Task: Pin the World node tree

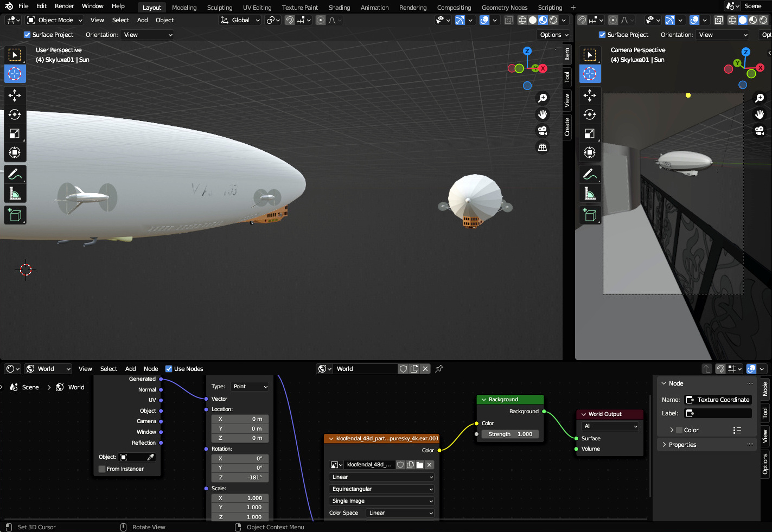Action: point(439,369)
